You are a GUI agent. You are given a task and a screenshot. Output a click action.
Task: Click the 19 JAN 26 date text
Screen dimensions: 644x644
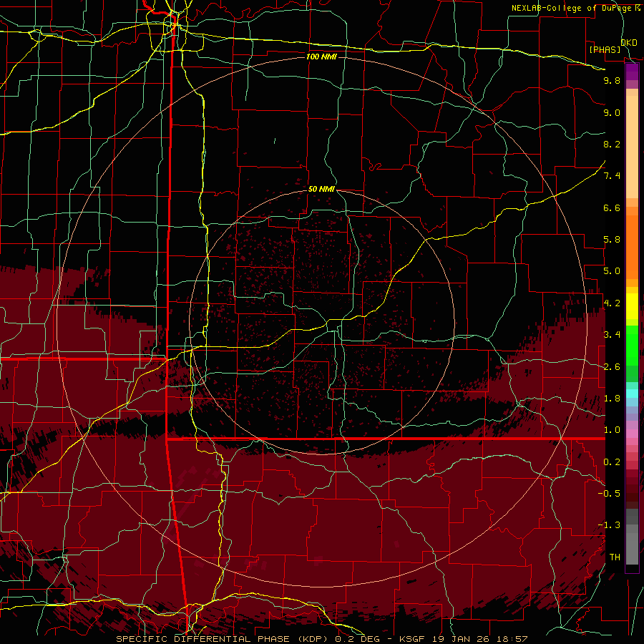(x=460, y=639)
